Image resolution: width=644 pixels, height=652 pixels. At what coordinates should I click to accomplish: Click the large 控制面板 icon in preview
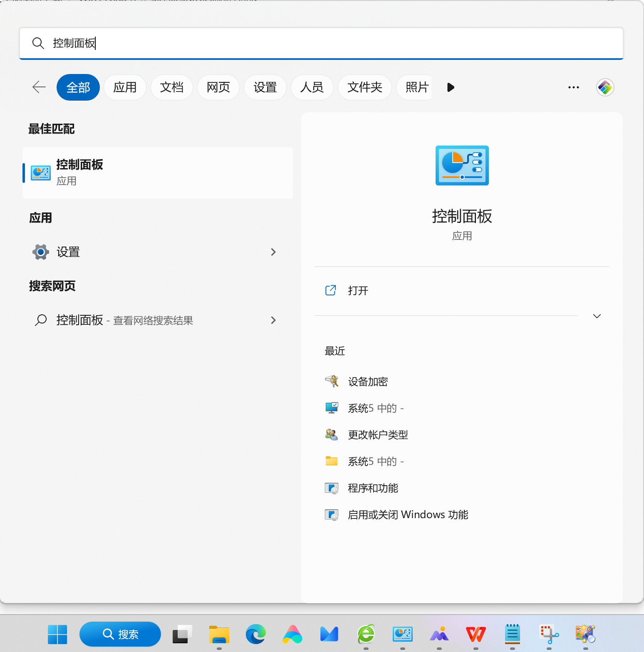pos(462,165)
